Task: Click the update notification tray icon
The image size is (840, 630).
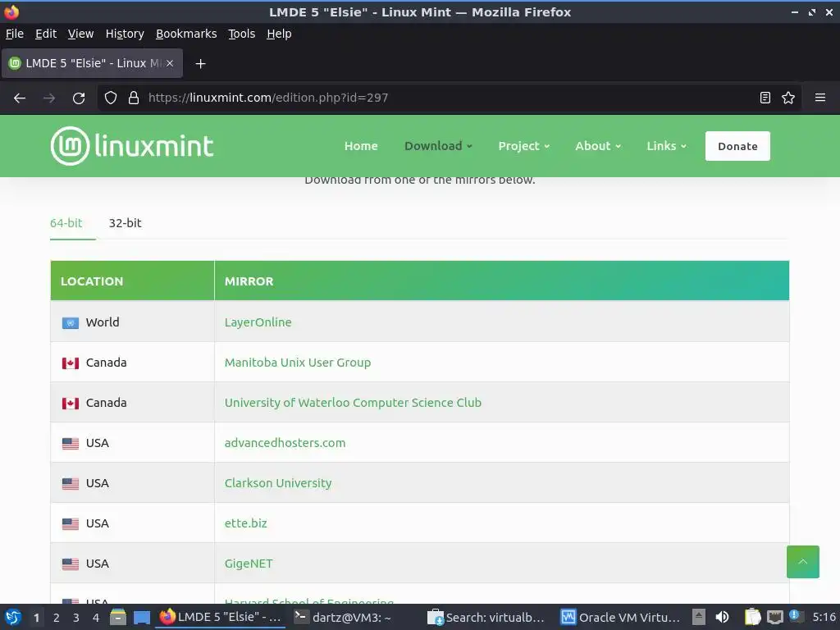Action: coord(796,616)
